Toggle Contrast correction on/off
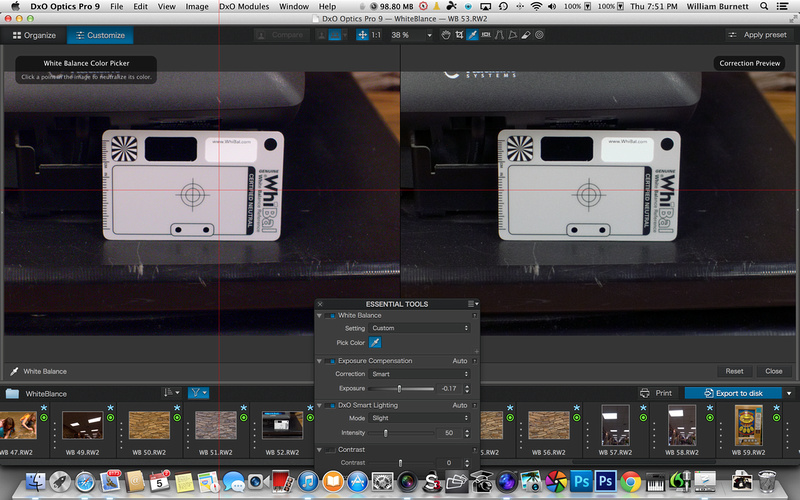This screenshot has height=500, width=800. pos(330,449)
